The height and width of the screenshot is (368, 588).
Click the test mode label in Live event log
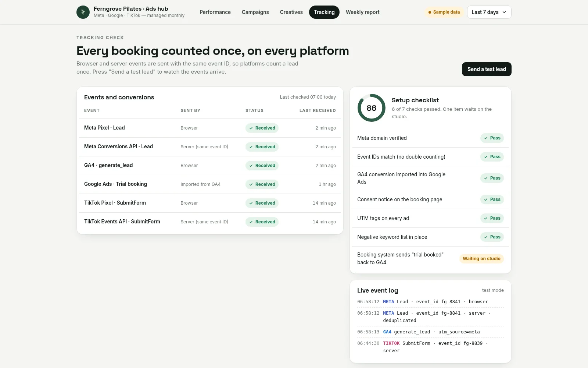(x=493, y=290)
